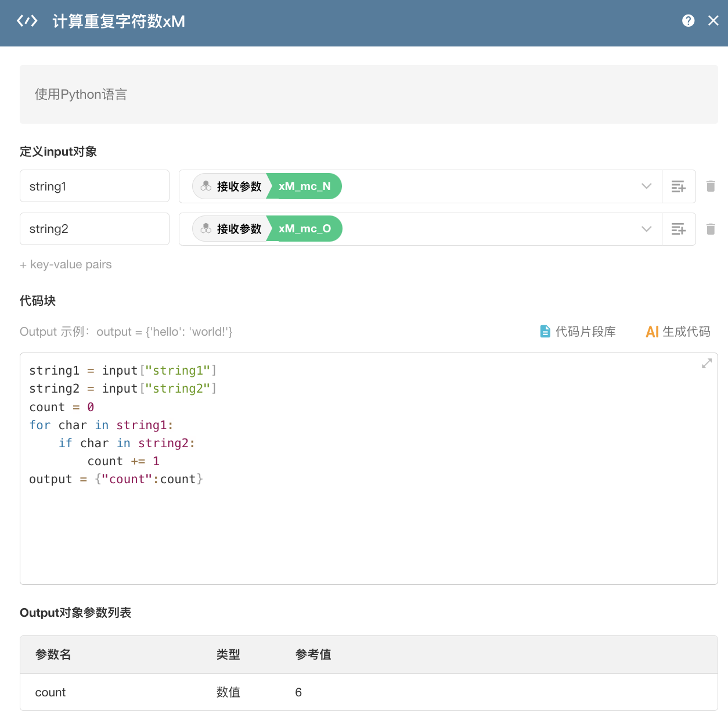Edit the string1 key name field

[95, 186]
